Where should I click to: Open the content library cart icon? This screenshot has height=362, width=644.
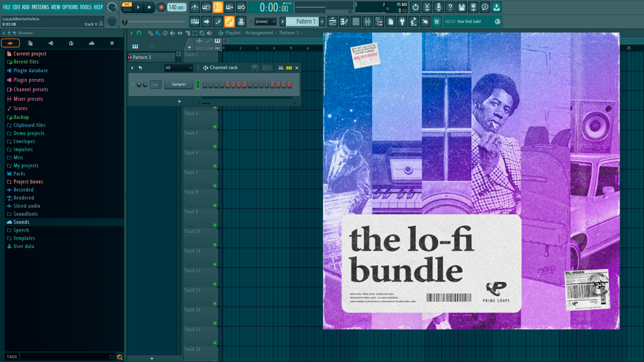pyautogui.click(x=437, y=21)
